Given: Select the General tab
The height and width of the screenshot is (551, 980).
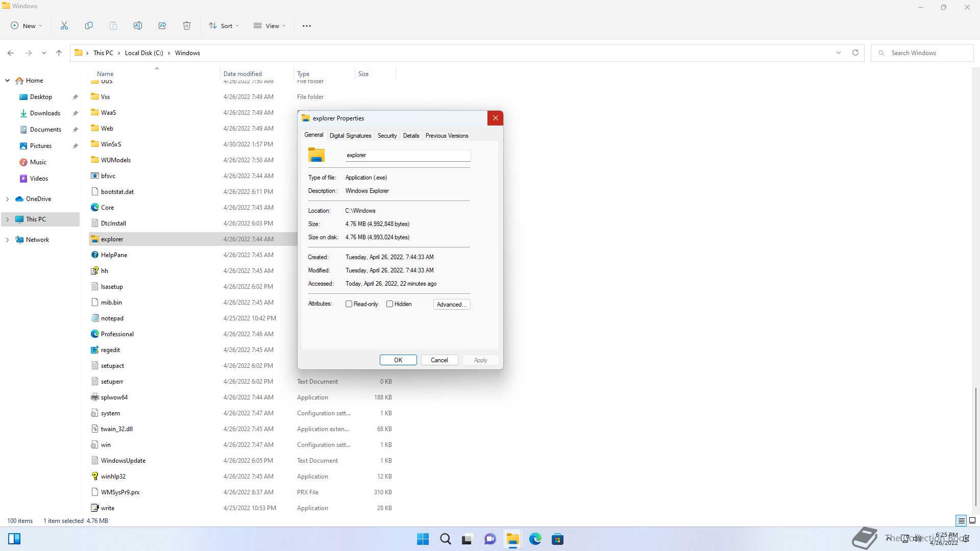Looking at the screenshot, I should (x=314, y=135).
